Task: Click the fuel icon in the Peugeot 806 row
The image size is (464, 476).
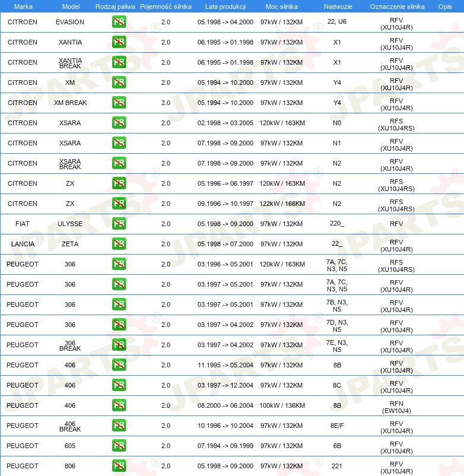Action: coord(119,466)
